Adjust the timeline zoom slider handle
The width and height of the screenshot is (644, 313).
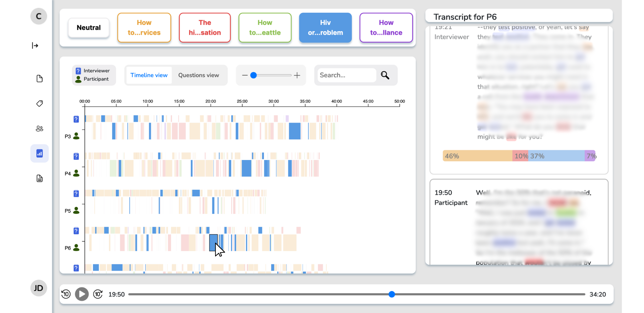253,75
